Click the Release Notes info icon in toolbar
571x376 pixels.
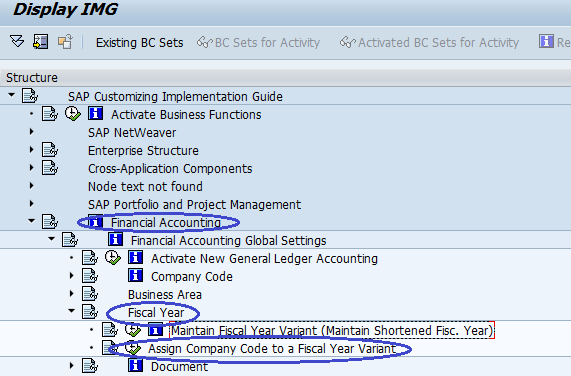[546, 42]
